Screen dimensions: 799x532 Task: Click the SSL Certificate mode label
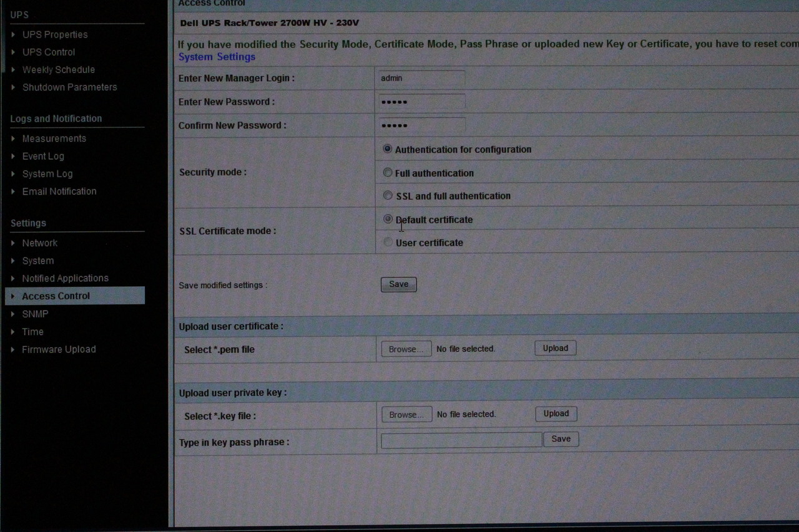(228, 231)
